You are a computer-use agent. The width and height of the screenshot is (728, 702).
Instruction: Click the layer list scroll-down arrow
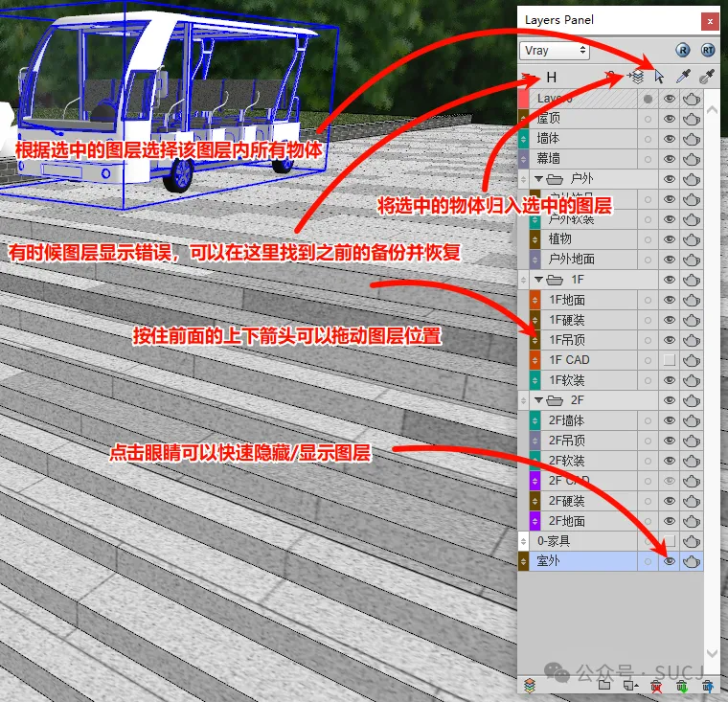712,653
